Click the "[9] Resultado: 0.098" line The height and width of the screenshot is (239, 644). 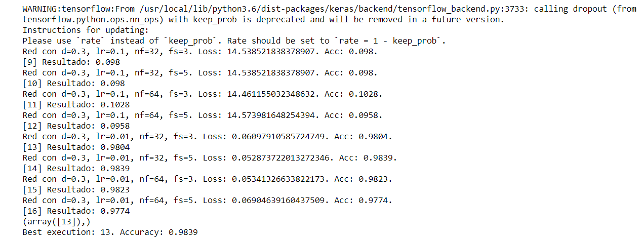coord(71,62)
